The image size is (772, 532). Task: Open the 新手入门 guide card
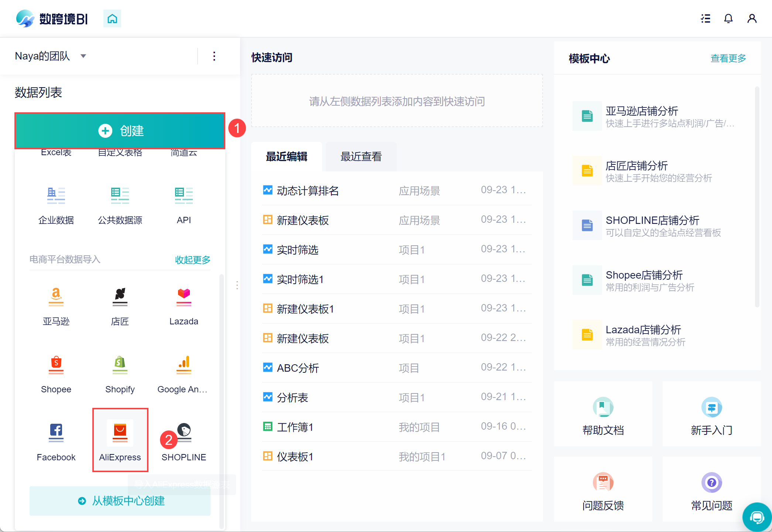[712, 414]
